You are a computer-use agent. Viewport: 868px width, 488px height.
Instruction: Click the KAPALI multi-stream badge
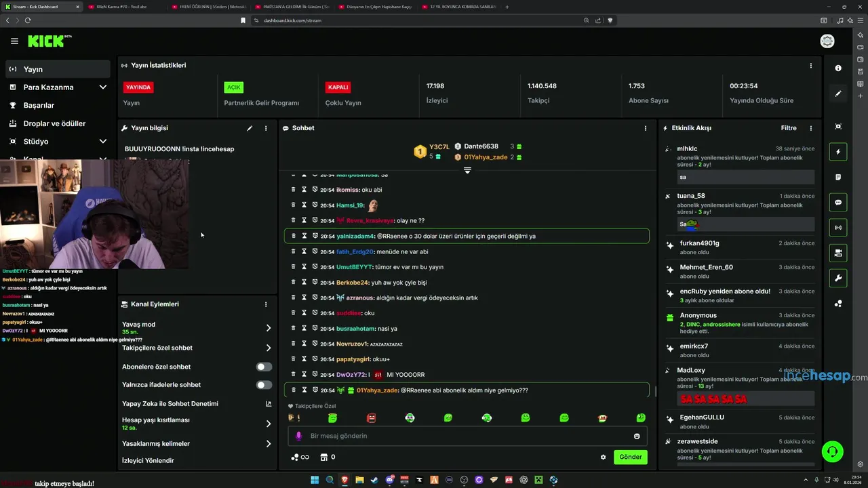(338, 87)
